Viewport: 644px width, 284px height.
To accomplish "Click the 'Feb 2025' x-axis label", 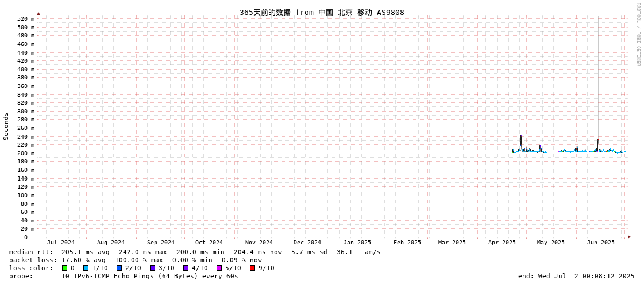I will click(x=407, y=243).
